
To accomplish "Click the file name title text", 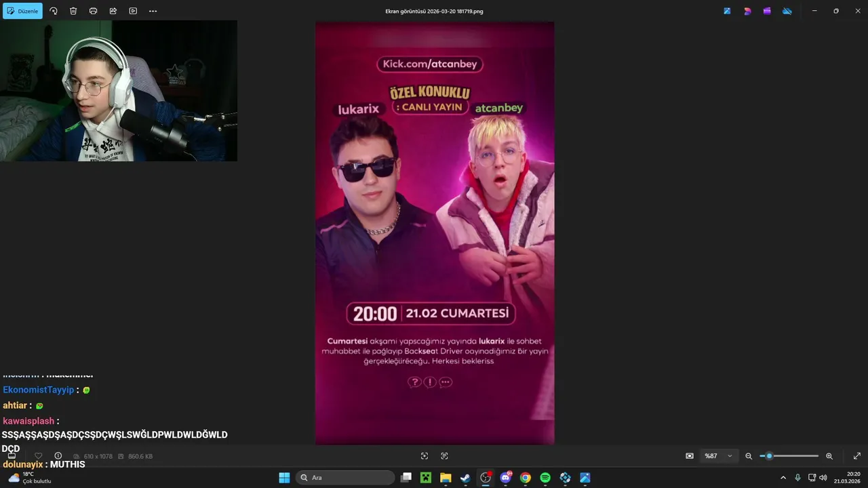I will (x=434, y=12).
